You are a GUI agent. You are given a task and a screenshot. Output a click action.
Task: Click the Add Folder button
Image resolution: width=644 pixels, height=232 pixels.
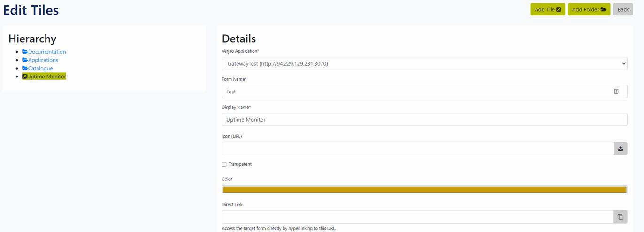[x=589, y=9]
